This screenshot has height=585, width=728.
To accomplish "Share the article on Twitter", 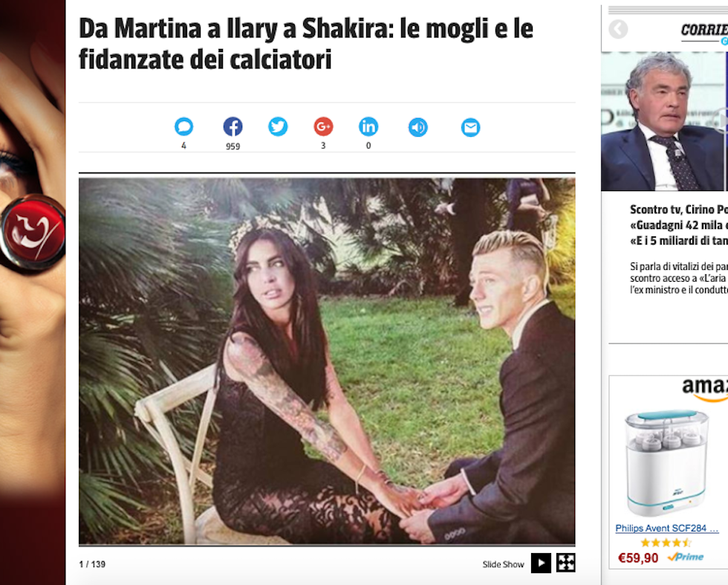I will pyautogui.click(x=278, y=126).
